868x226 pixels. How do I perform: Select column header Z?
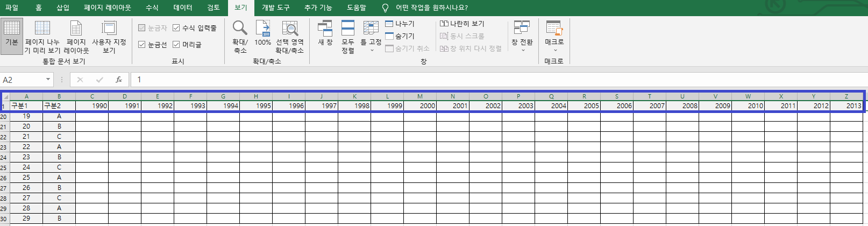846,97
